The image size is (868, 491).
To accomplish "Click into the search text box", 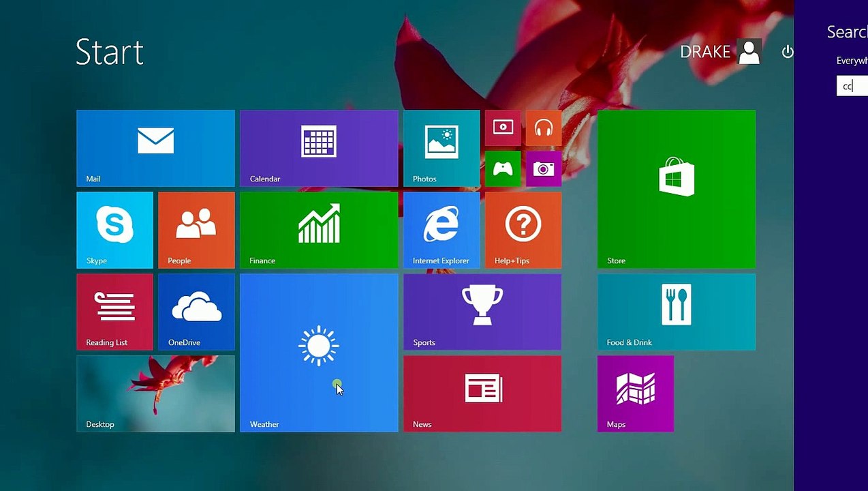I will [852, 86].
